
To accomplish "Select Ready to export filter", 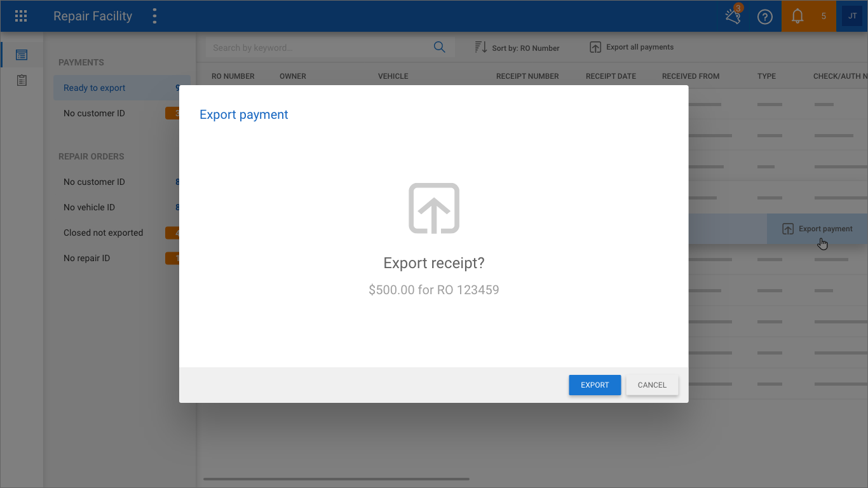I will 95,88.
